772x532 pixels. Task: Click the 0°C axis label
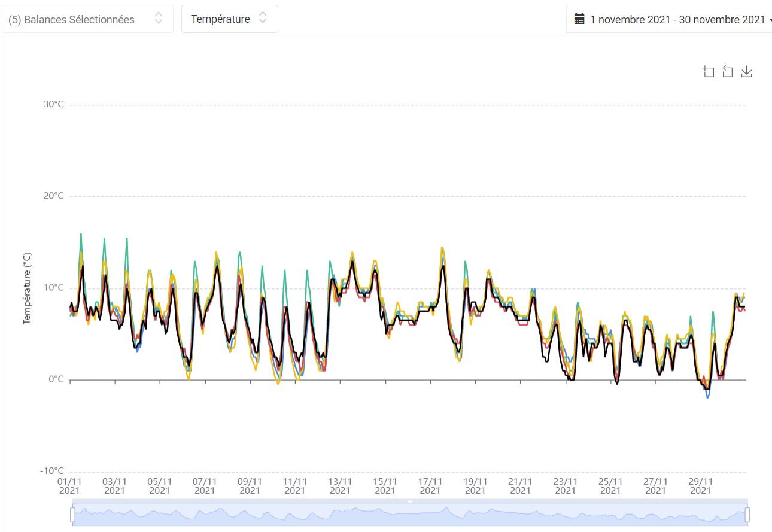[x=55, y=379]
